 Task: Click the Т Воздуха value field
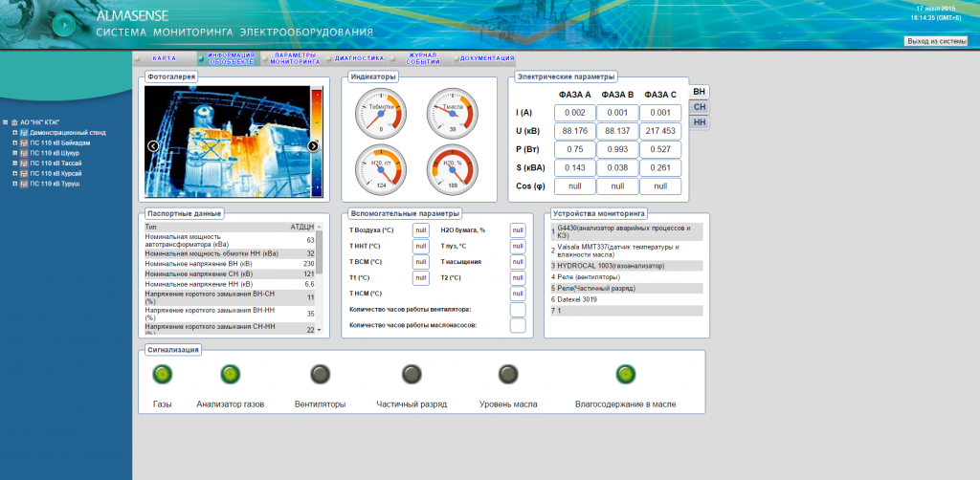tap(421, 230)
